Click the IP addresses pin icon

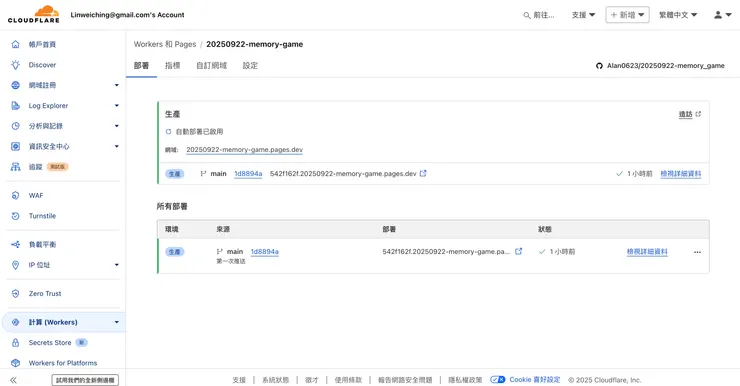pyautogui.click(x=16, y=265)
